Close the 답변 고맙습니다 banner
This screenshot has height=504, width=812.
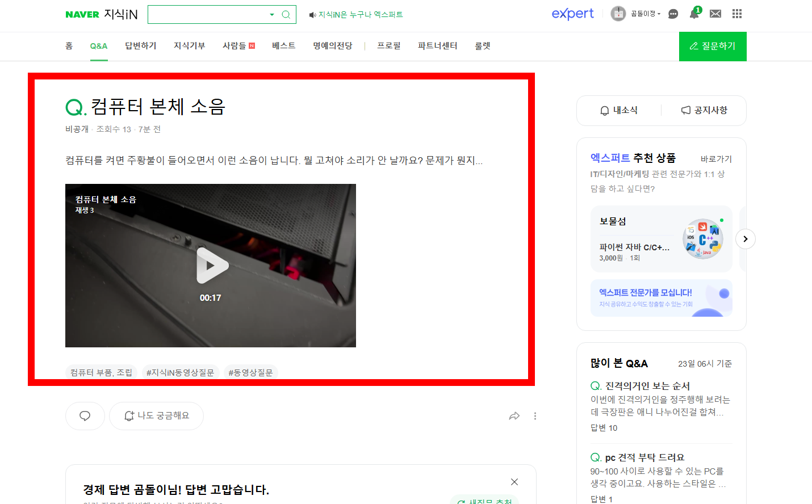coord(514,482)
